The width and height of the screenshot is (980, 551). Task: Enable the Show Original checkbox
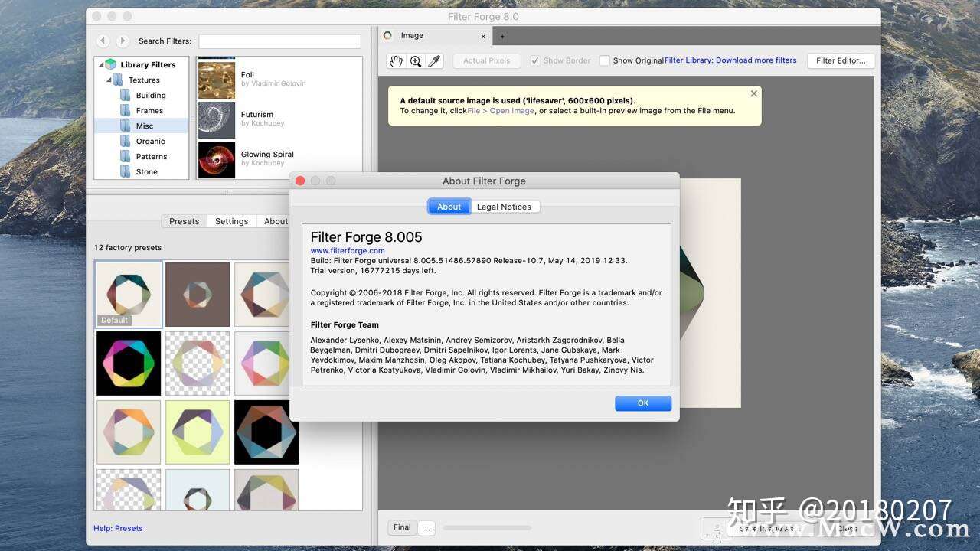click(605, 60)
